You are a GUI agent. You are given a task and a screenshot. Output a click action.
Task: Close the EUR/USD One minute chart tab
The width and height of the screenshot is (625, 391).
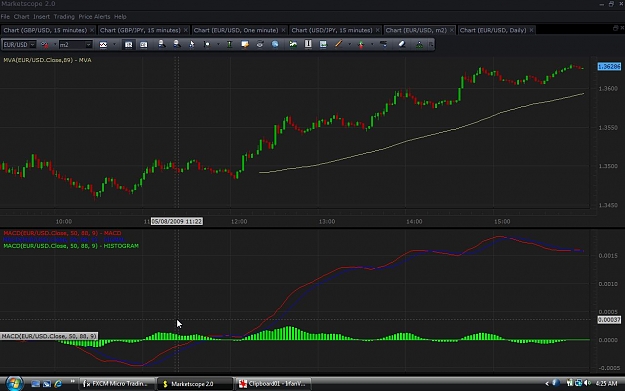tap(283, 30)
